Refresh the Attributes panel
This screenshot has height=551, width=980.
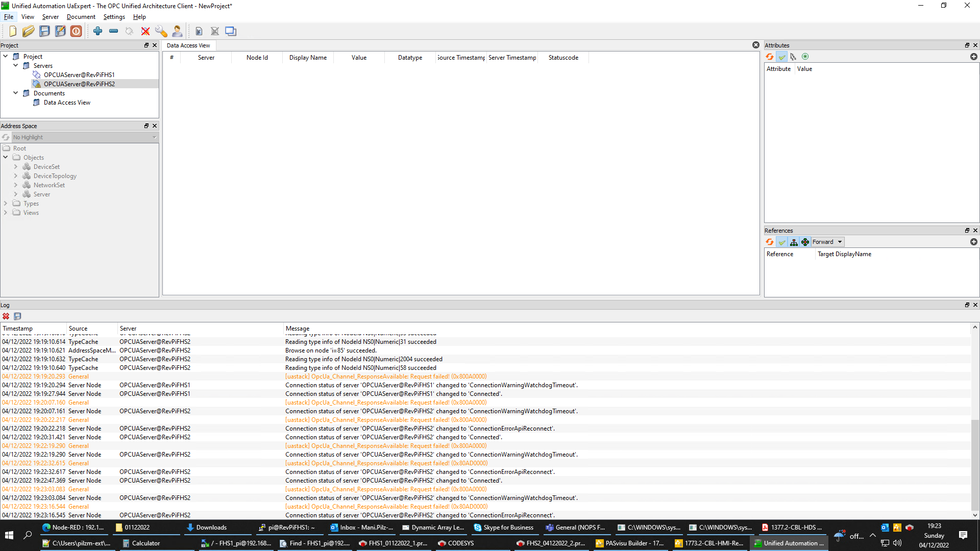coord(770,57)
